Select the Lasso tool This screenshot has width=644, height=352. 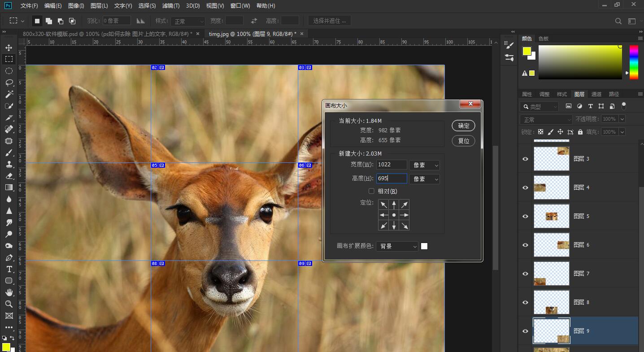(9, 83)
